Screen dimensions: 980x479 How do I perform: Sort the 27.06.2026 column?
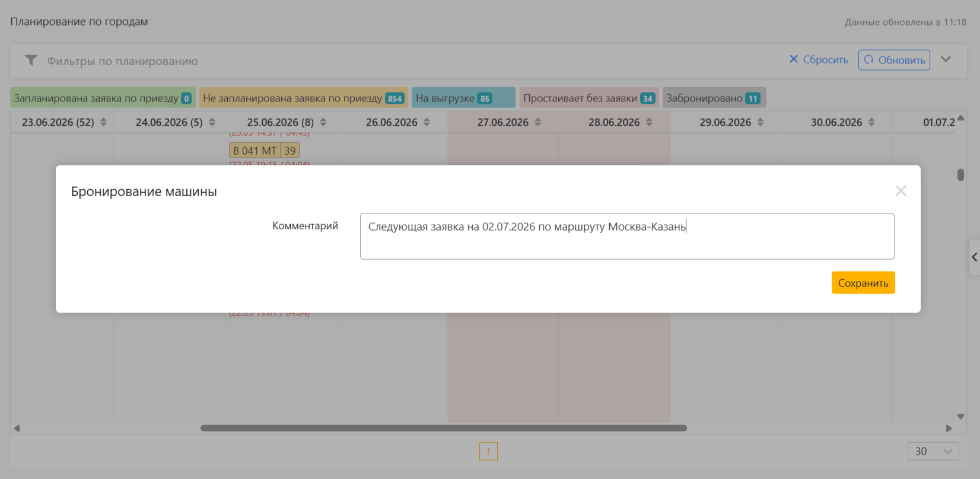pyautogui.click(x=538, y=122)
